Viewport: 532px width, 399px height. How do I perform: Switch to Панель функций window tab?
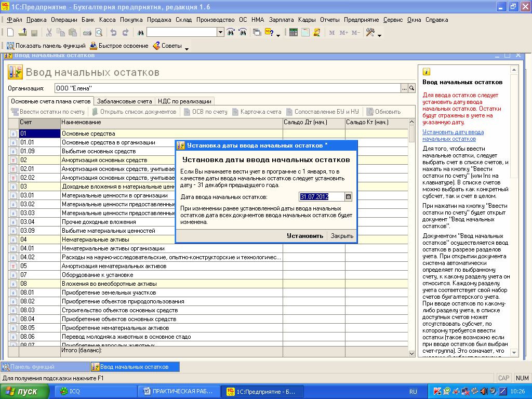(45, 367)
